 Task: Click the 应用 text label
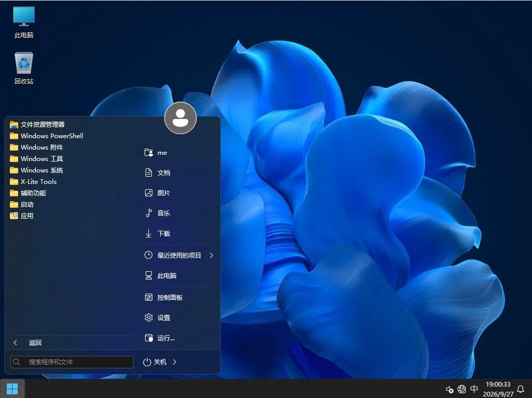click(x=27, y=216)
